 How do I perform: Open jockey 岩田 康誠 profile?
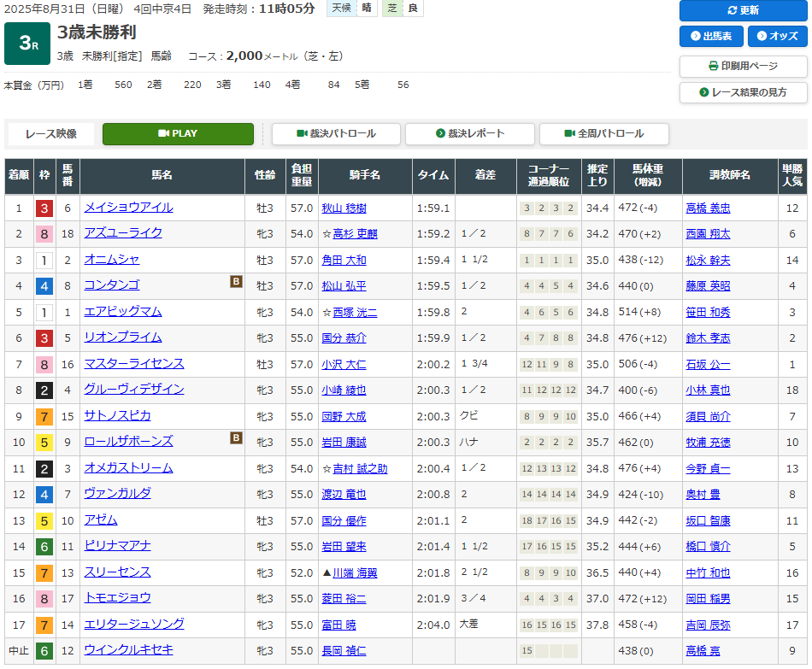click(x=344, y=443)
